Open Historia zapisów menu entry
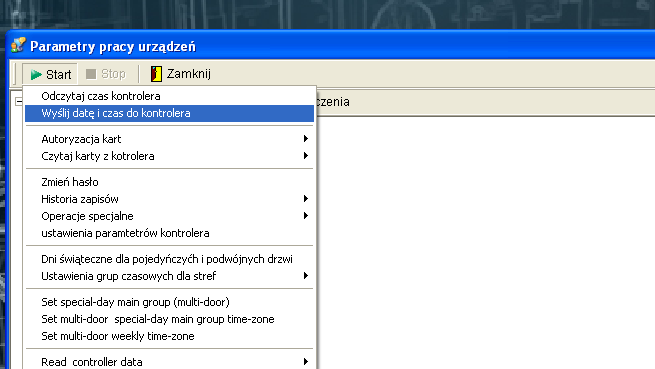 [169, 199]
